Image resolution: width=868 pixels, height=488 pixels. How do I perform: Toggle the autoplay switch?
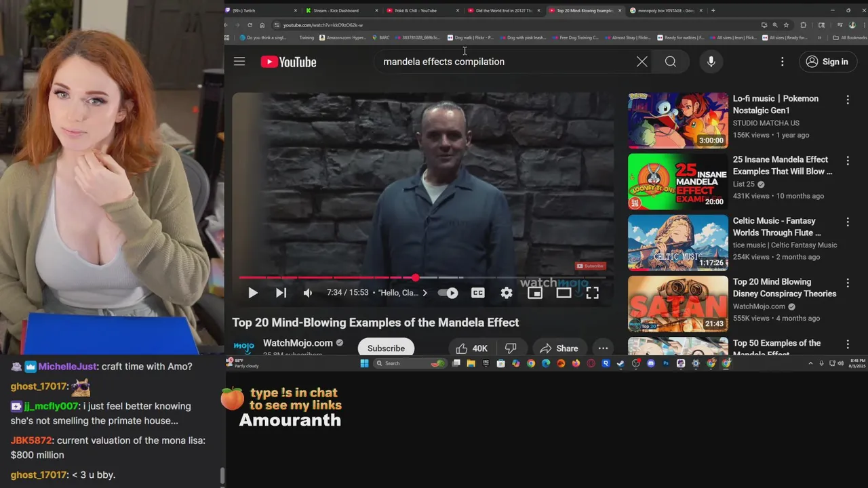(448, 293)
